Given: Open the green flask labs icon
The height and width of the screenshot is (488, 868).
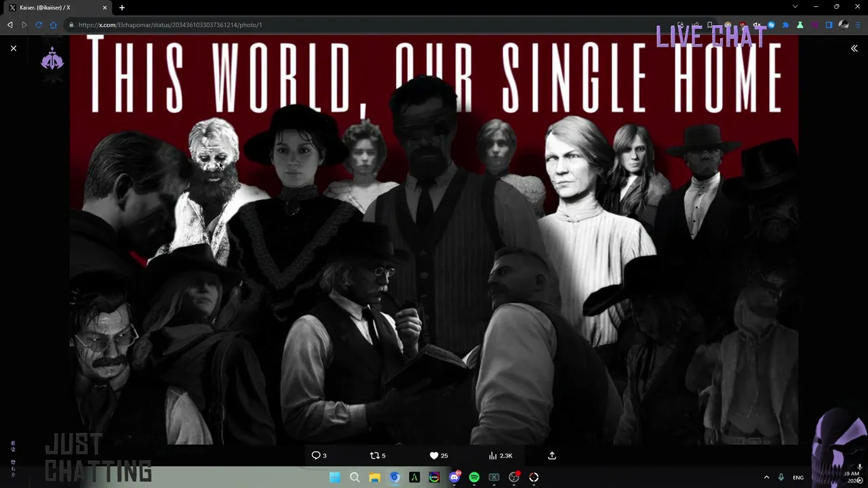Looking at the screenshot, I should coord(800,25).
